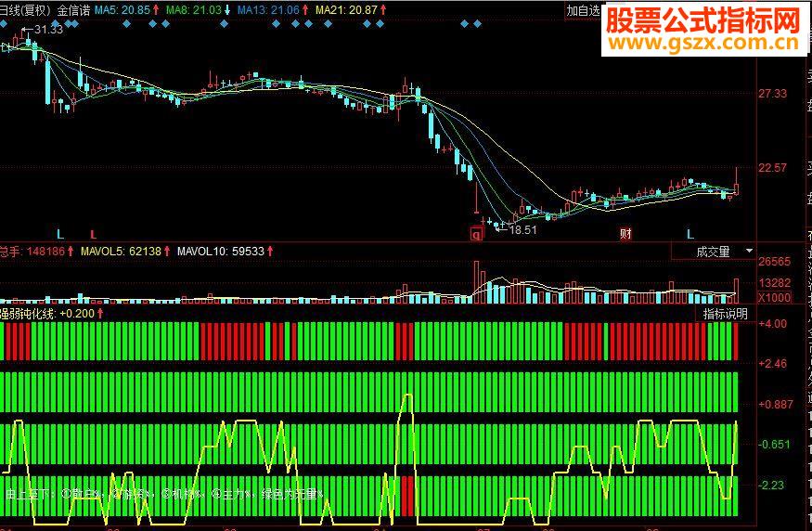This screenshot has height=531, width=812.
Task: Click the red 财 marker on the chart
Action: tap(625, 234)
